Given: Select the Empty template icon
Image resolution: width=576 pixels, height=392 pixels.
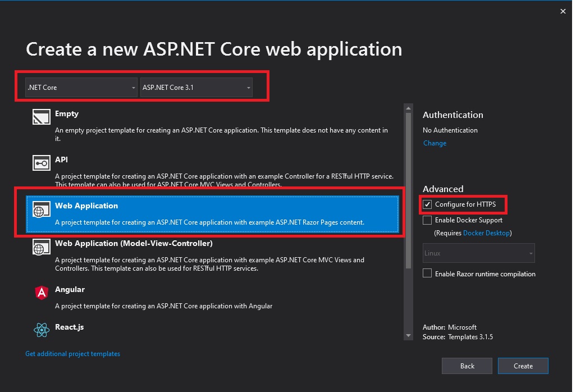Looking at the screenshot, I should tap(41, 117).
